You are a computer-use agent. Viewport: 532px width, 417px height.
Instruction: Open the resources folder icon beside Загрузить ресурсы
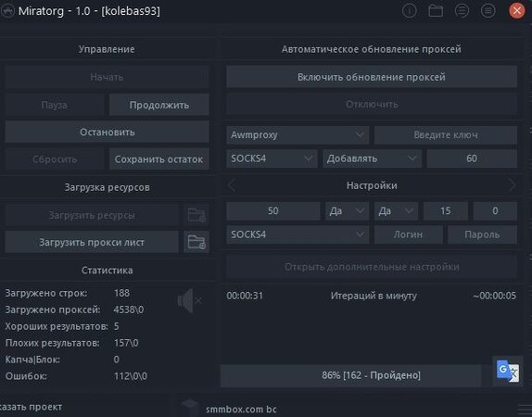[196, 215]
